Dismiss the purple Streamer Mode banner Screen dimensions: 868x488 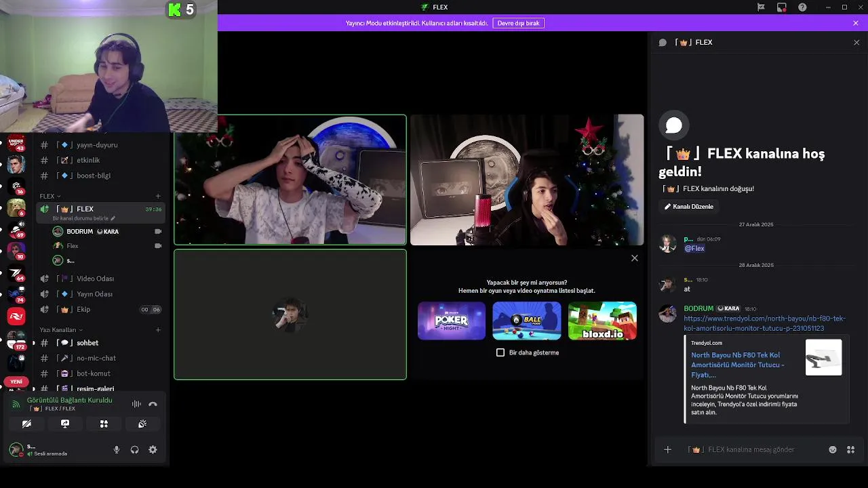[x=856, y=23]
